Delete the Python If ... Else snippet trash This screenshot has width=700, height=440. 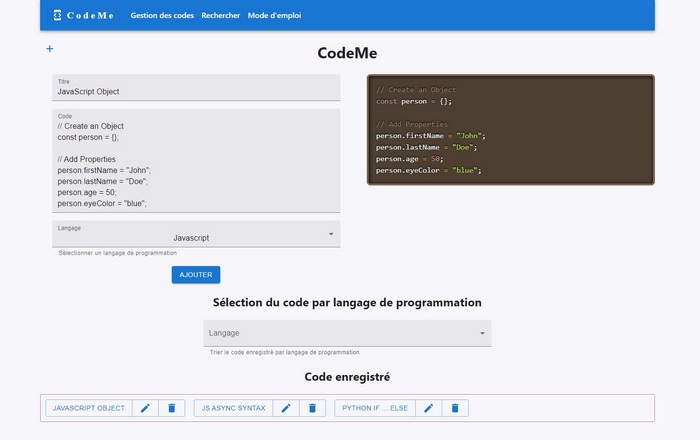click(454, 408)
